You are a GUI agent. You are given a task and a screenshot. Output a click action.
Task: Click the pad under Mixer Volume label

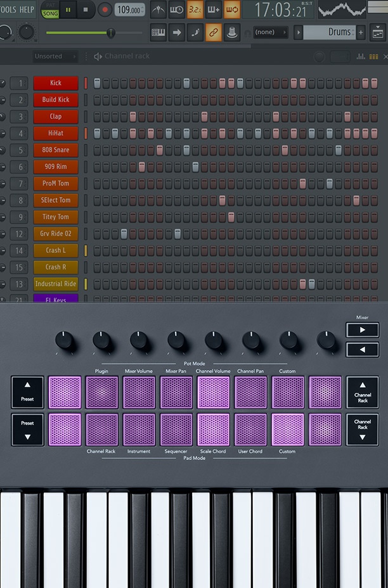click(139, 392)
